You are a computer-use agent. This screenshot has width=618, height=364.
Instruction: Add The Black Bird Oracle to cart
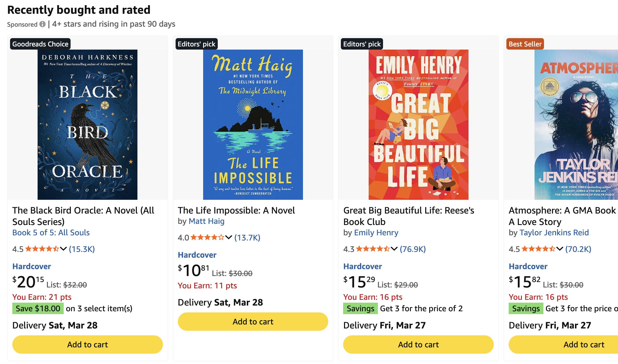click(87, 345)
